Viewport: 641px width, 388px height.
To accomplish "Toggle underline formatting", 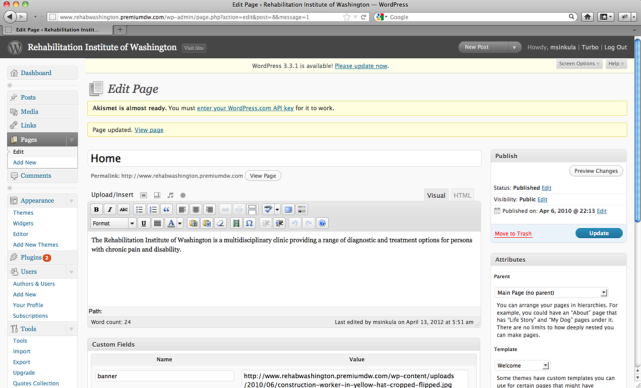I will click(x=143, y=223).
